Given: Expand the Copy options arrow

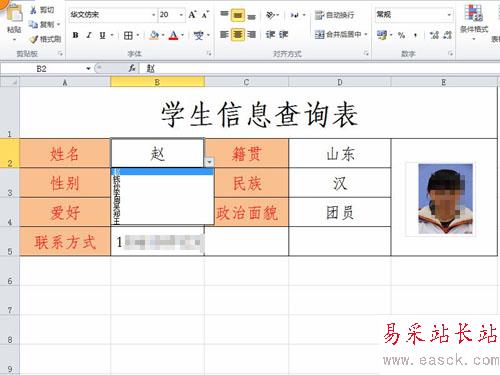Looking at the screenshot, I should pyautogui.click(x=59, y=24).
